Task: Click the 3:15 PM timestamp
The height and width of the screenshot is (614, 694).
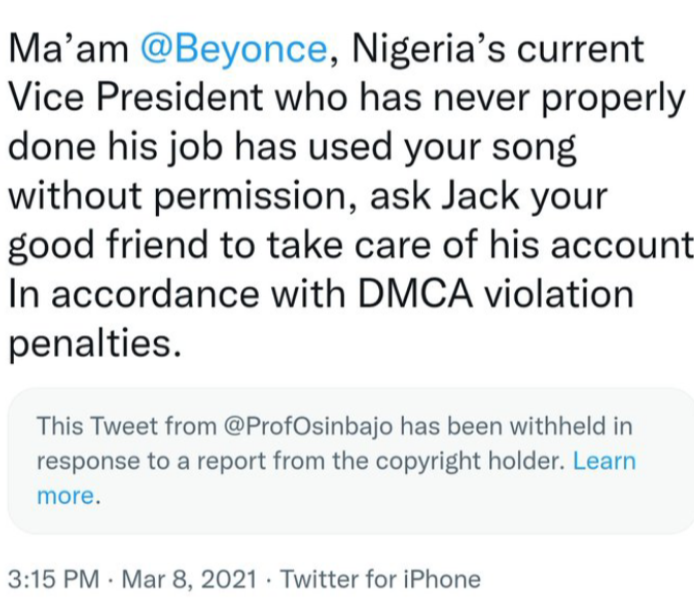Action: coord(54,579)
